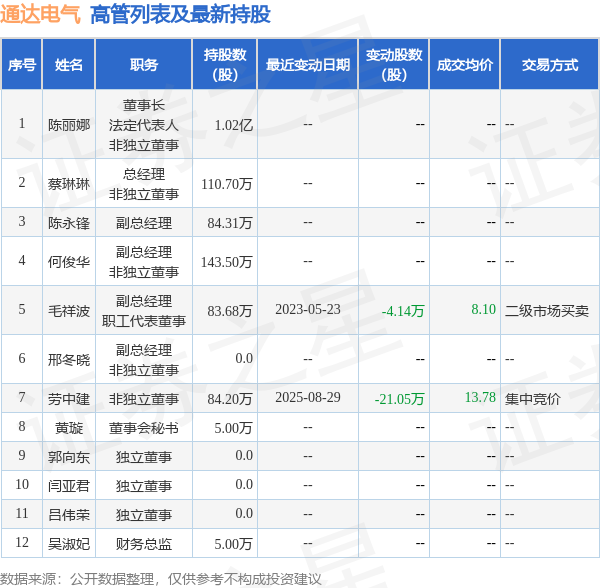Click the 集中竞价 transaction method
The height and width of the screenshot is (588, 600).
[533, 399]
